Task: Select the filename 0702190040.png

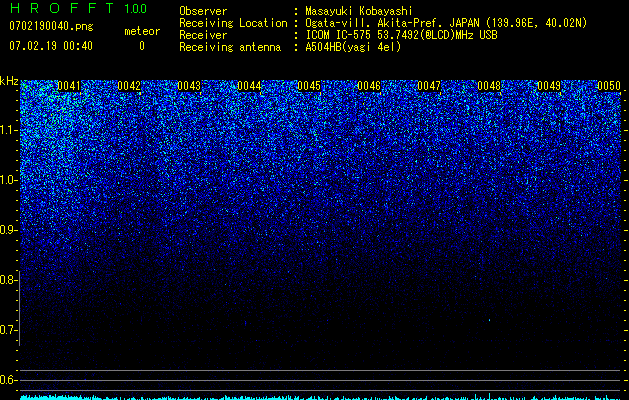Action: [51, 26]
